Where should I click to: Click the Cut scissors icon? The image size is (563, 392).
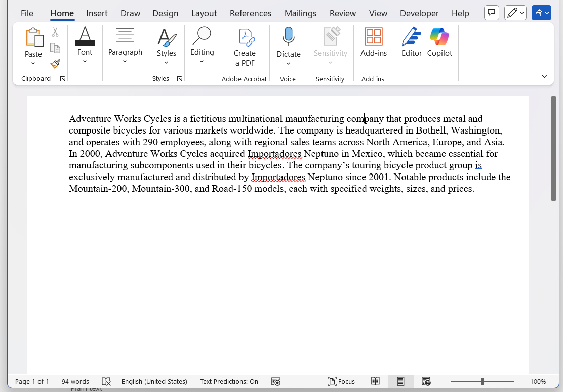(x=55, y=32)
